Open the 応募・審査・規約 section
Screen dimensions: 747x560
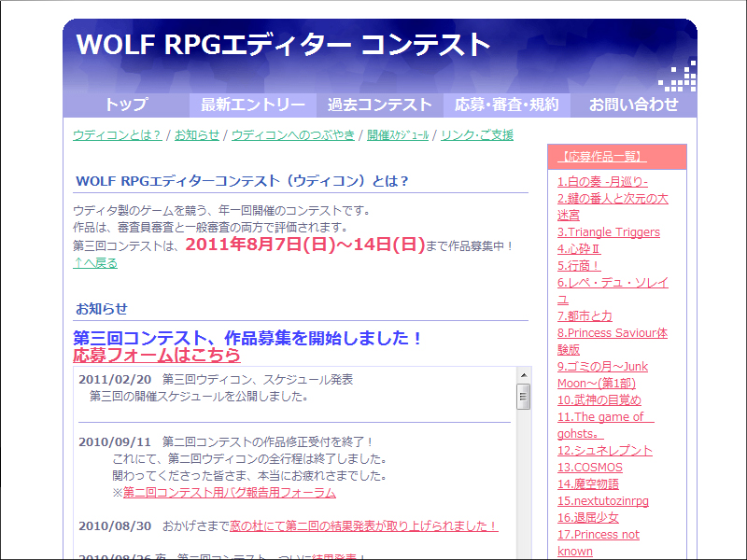tap(505, 105)
